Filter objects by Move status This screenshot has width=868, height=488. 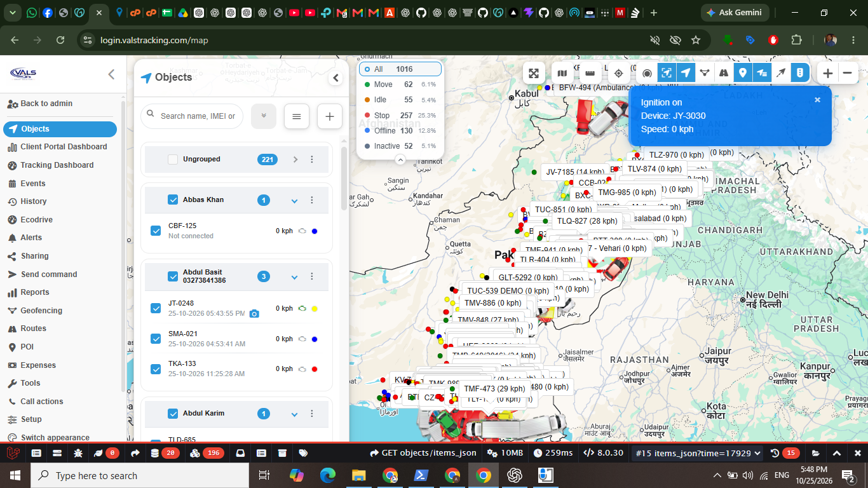pyautogui.click(x=400, y=85)
